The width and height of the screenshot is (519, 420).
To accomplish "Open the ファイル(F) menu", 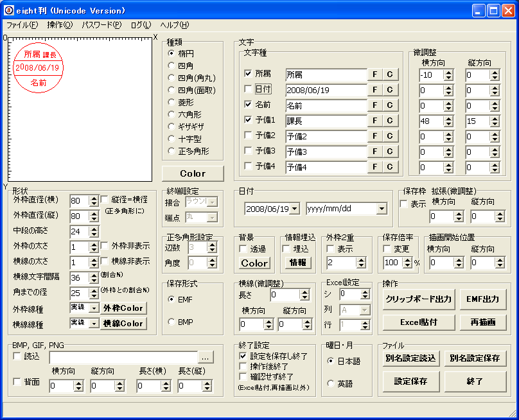I will (22, 25).
